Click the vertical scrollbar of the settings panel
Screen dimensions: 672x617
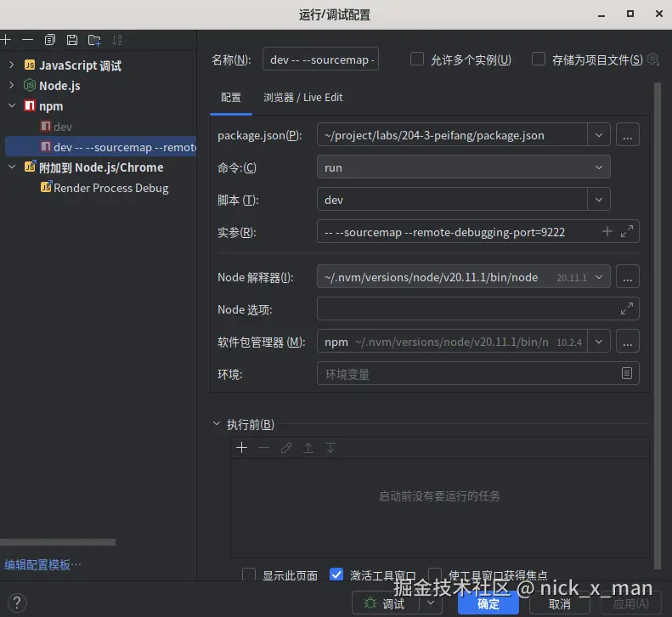658,325
